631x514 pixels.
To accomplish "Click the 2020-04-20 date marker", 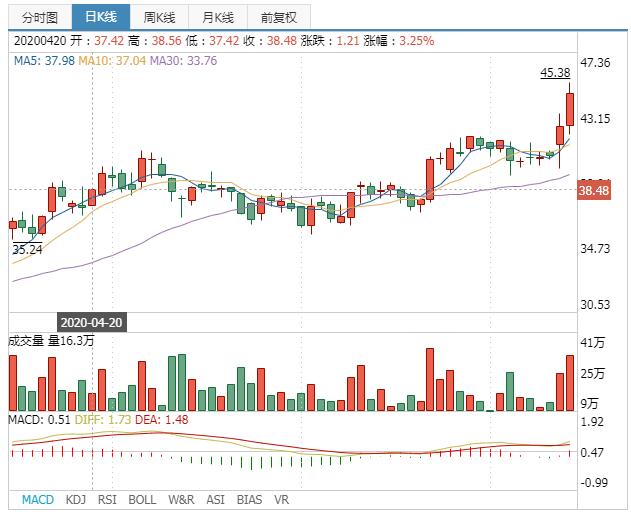I will tap(92, 322).
